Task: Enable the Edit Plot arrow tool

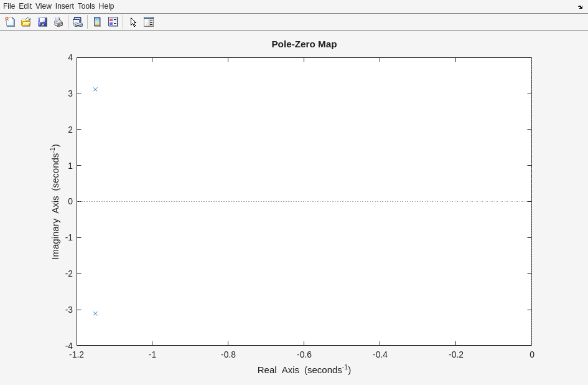Action: pyautogui.click(x=133, y=22)
